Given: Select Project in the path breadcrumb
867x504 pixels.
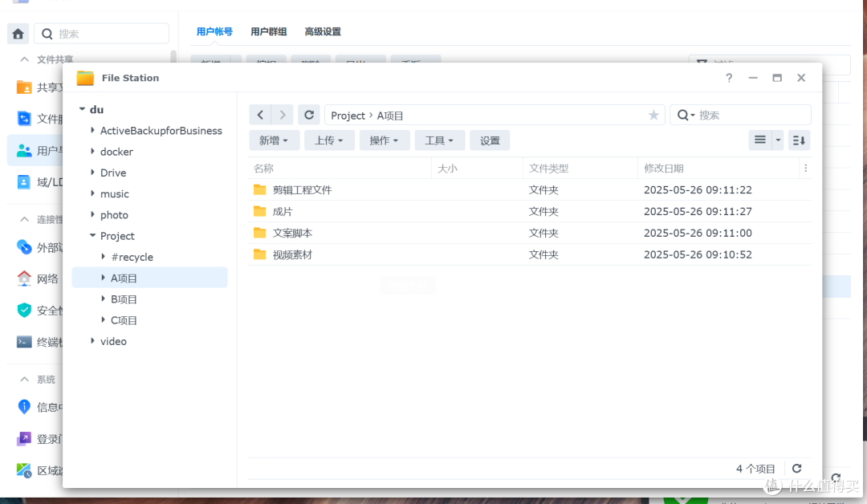Looking at the screenshot, I should [348, 116].
